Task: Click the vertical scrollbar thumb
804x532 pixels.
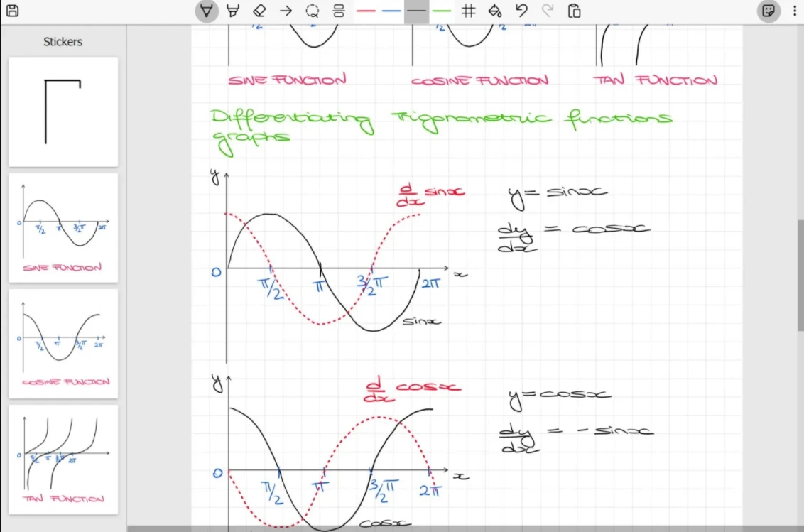Action: pos(800,276)
